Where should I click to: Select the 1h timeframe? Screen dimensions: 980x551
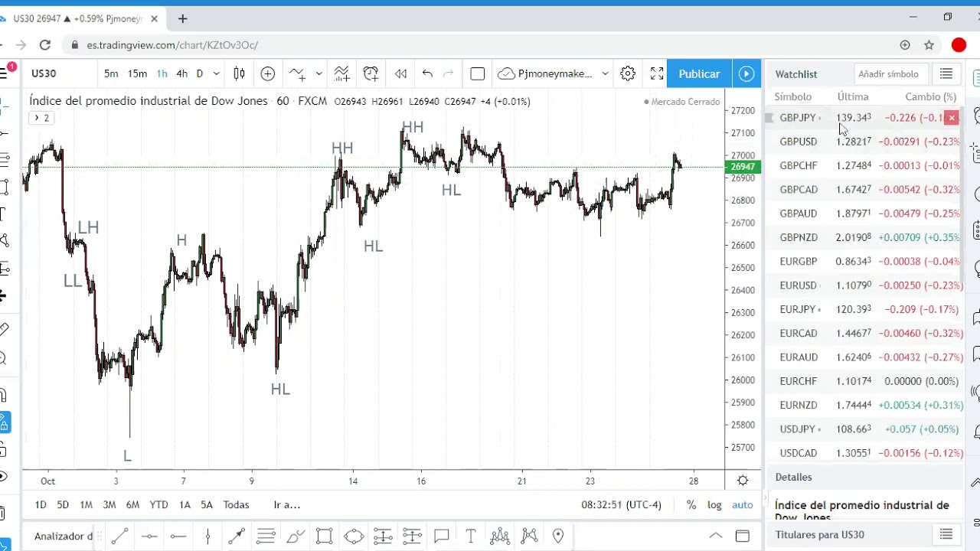click(x=162, y=73)
